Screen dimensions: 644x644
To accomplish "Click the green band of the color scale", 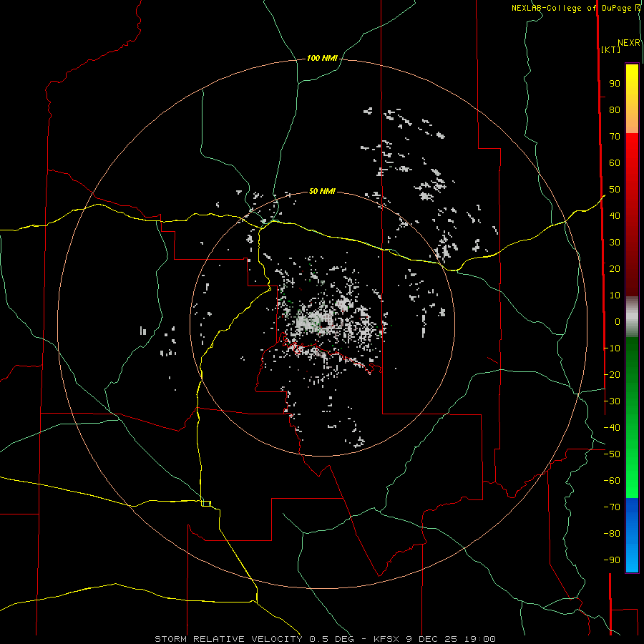I will click(x=632, y=418).
